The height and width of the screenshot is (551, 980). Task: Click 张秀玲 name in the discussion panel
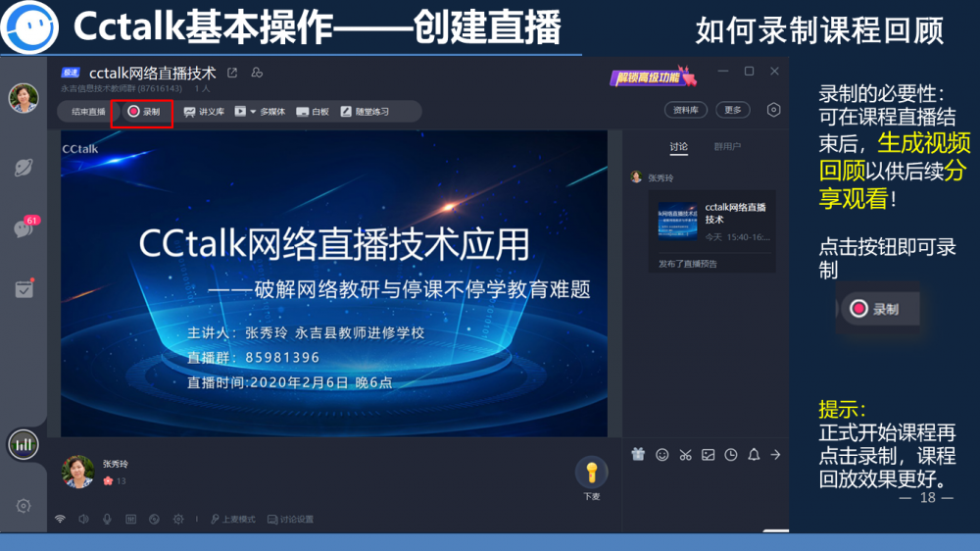[661, 178]
